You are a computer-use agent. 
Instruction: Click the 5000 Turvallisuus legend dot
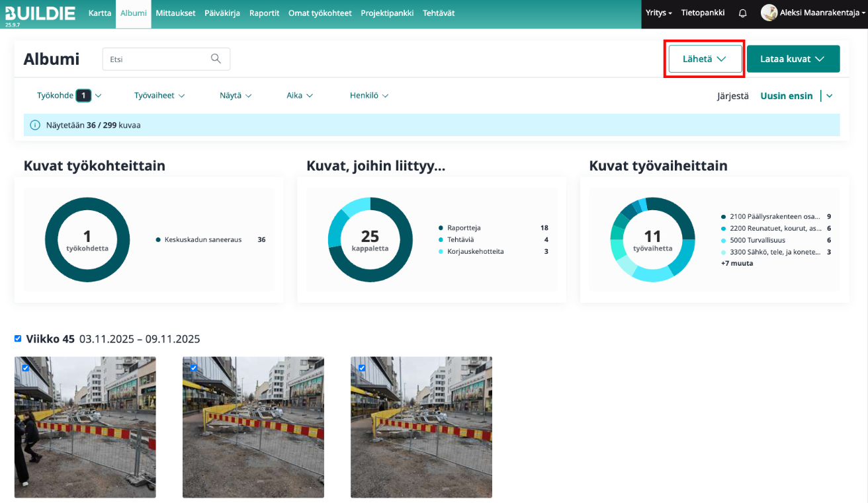point(723,241)
